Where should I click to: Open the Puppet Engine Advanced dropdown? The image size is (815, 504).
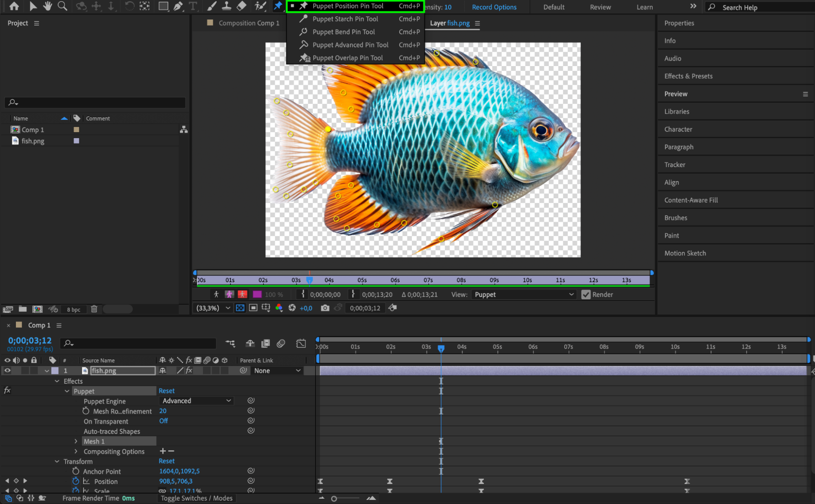[197, 401]
